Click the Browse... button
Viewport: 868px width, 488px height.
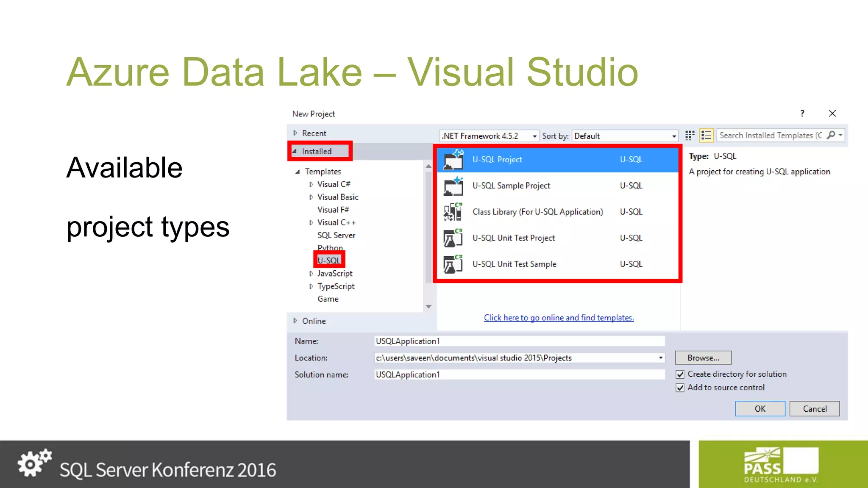tap(703, 358)
